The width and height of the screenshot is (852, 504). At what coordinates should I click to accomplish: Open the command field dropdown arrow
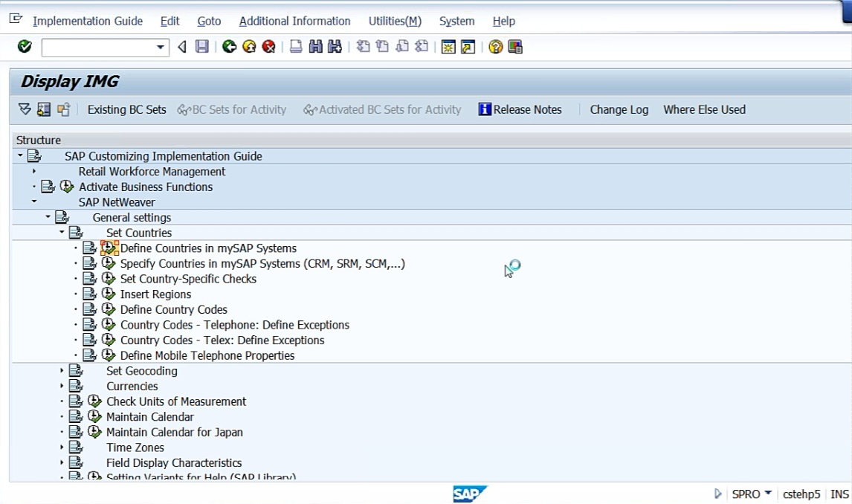(x=161, y=48)
